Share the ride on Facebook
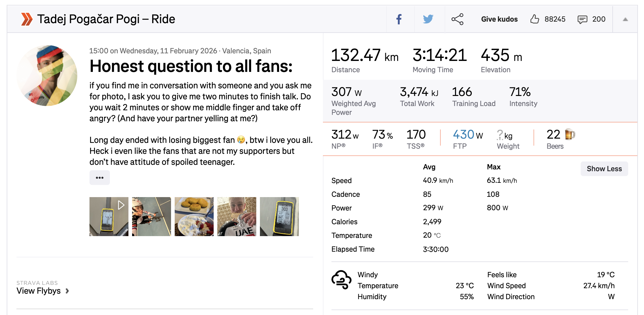Viewport: 644px width, 315px height. pyautogui.click(x=399, y=19)
